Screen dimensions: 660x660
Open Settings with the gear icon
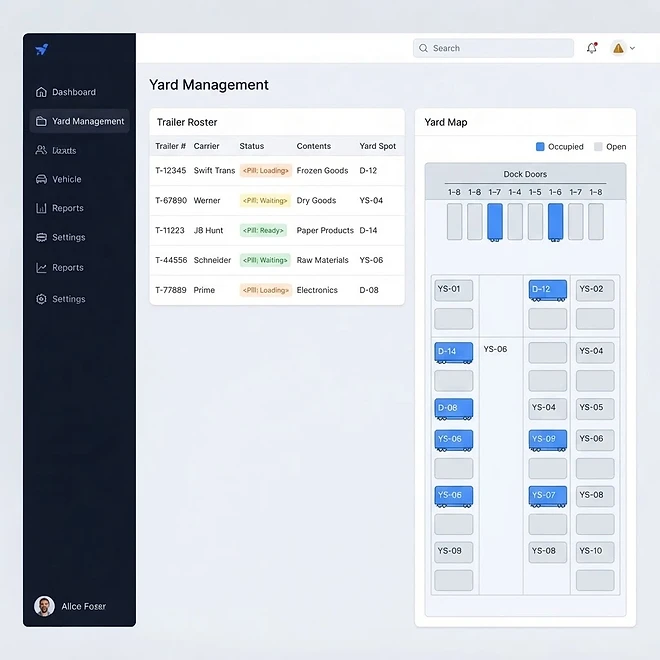point(61,299)
